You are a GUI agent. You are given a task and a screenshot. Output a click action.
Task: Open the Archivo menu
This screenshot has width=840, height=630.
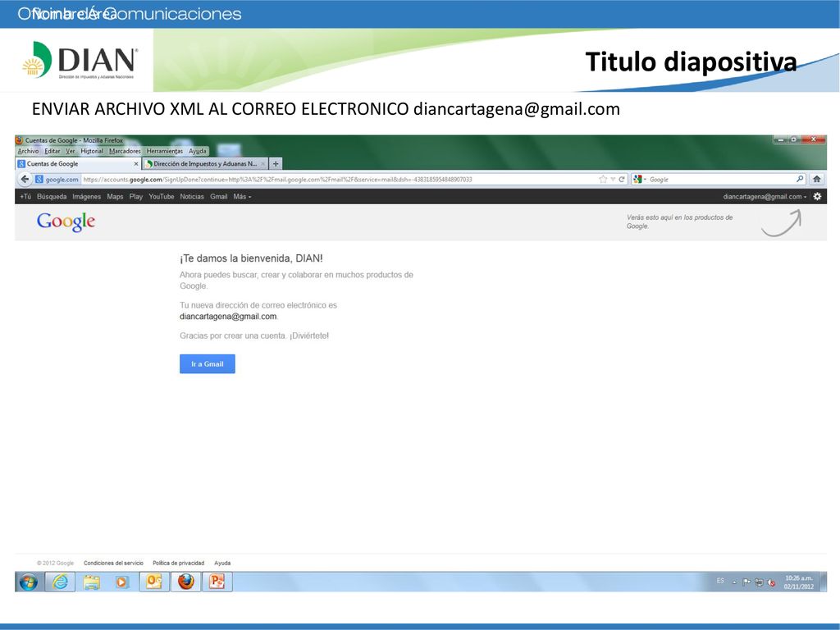(29, 151)
